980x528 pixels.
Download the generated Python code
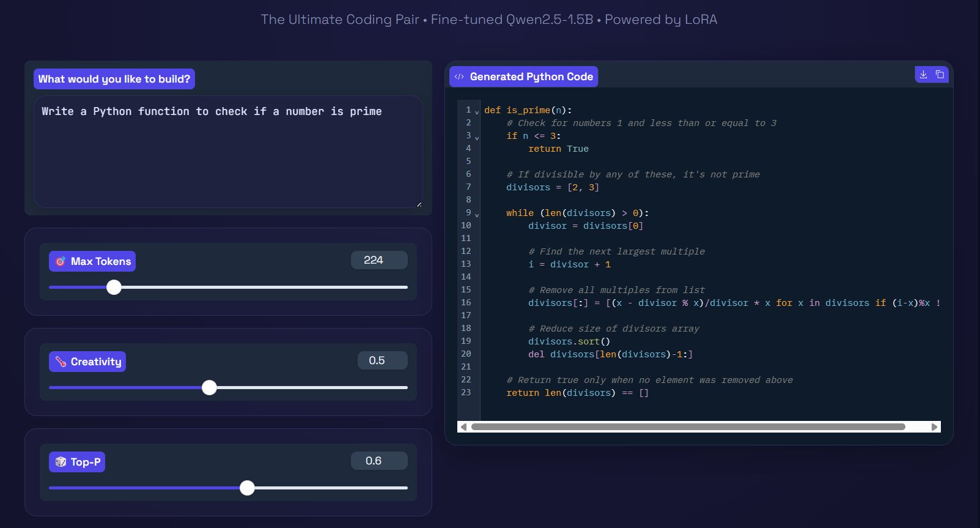(923, 75)
